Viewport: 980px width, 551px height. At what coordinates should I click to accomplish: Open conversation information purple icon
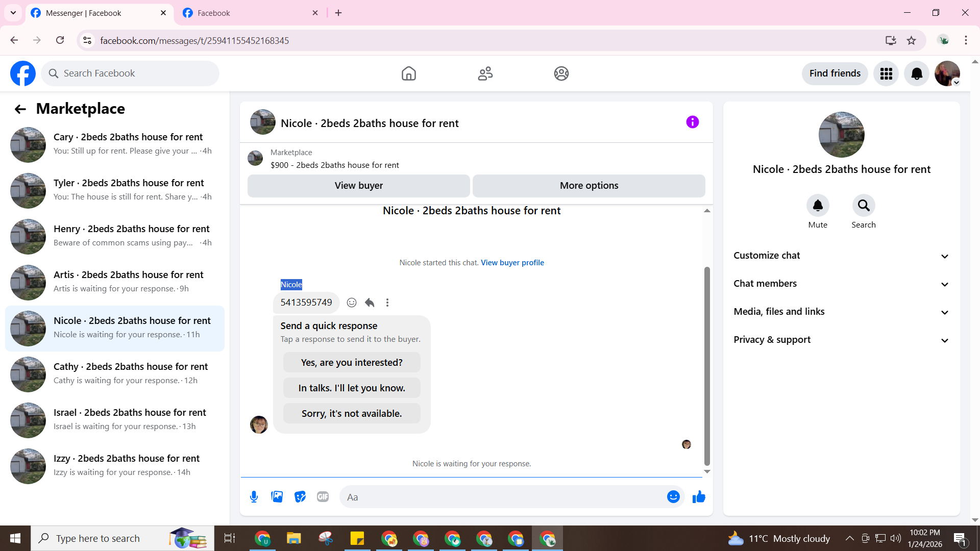692,122
